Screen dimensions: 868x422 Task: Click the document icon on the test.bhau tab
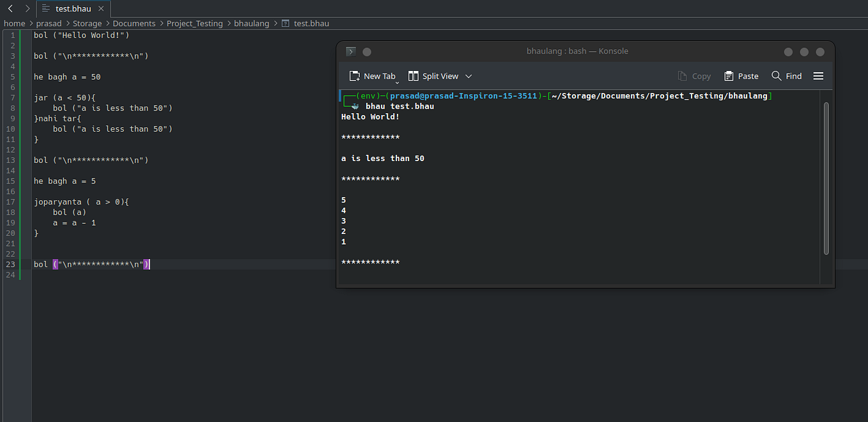46,8
